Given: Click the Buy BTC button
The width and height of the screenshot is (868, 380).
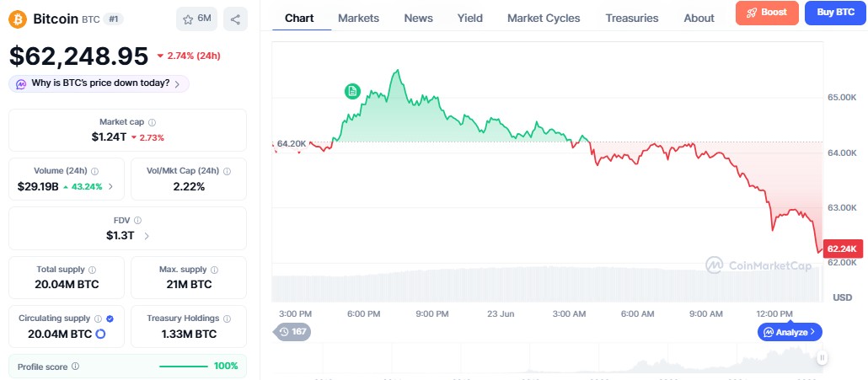Looking at the screenshot, I should click(835, 13).
